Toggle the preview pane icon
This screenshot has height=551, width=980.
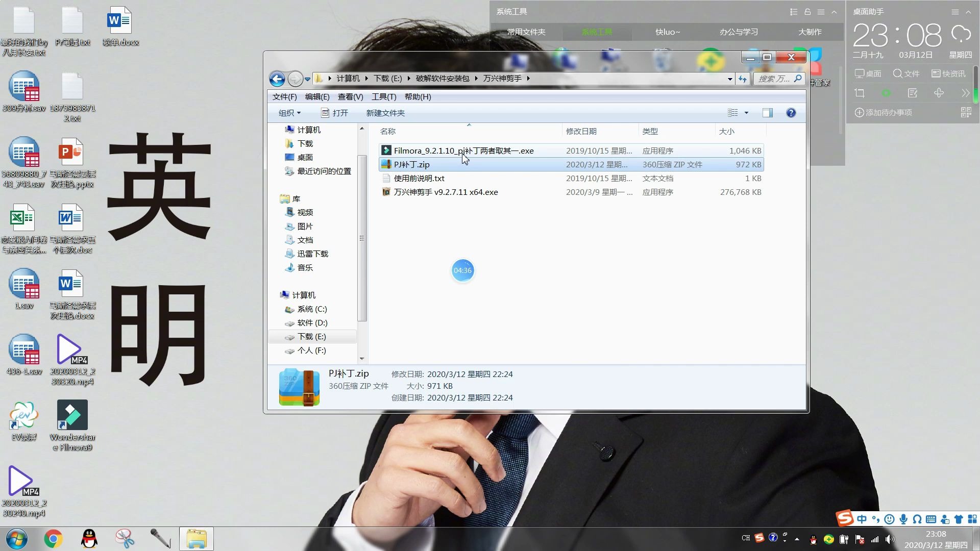(x=767, y=113)
